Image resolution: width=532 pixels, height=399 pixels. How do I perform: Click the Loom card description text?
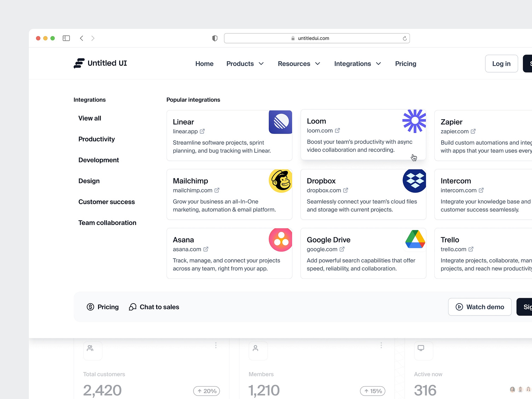tap(360, 146)
